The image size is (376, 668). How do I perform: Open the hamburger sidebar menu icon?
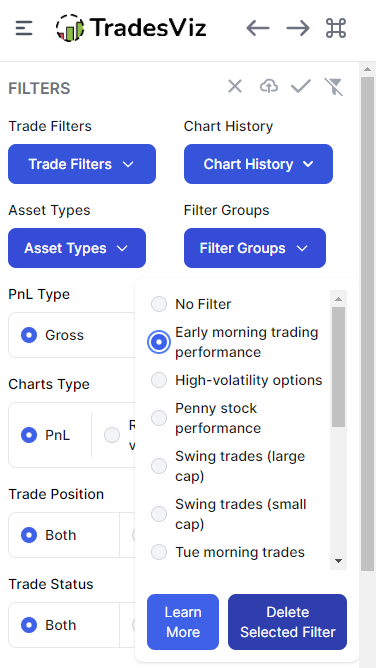tap(24, 29)
